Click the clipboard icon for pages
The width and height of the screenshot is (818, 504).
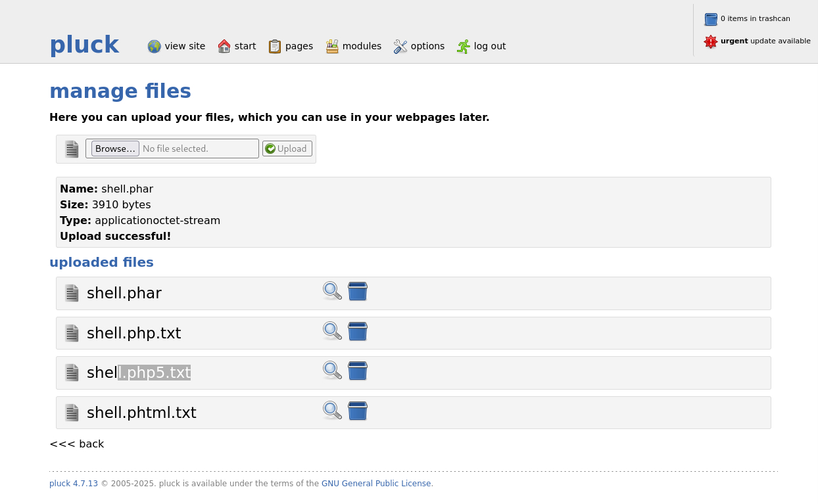pyautogui.click(x=275, y=46)
